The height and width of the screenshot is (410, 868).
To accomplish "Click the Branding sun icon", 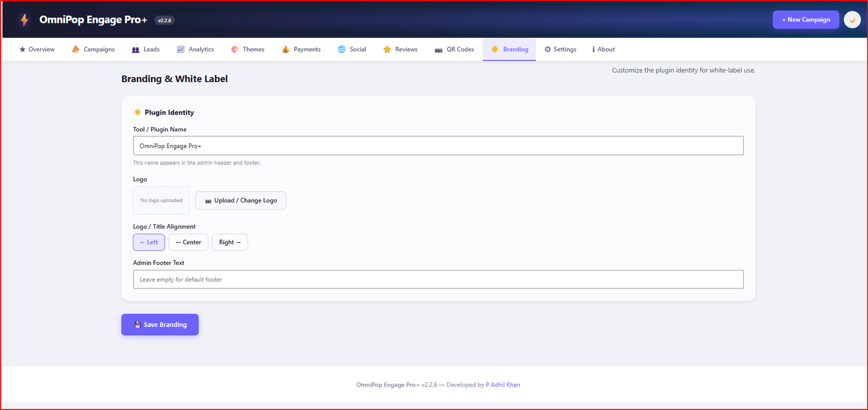I will point(495,49).
